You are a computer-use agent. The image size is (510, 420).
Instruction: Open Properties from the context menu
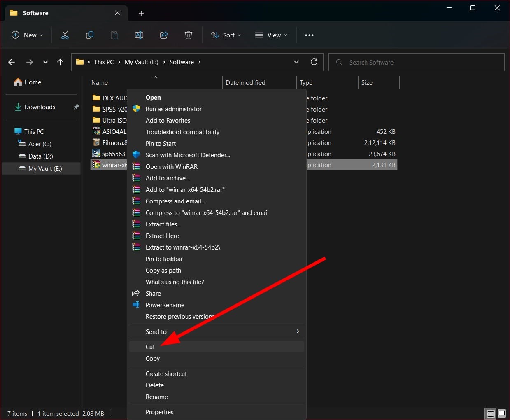tap(159, 412)
